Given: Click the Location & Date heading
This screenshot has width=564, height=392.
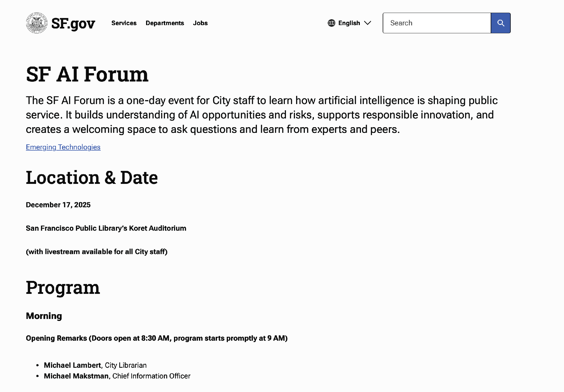Looking at the screenshot, I should point(92,178).
